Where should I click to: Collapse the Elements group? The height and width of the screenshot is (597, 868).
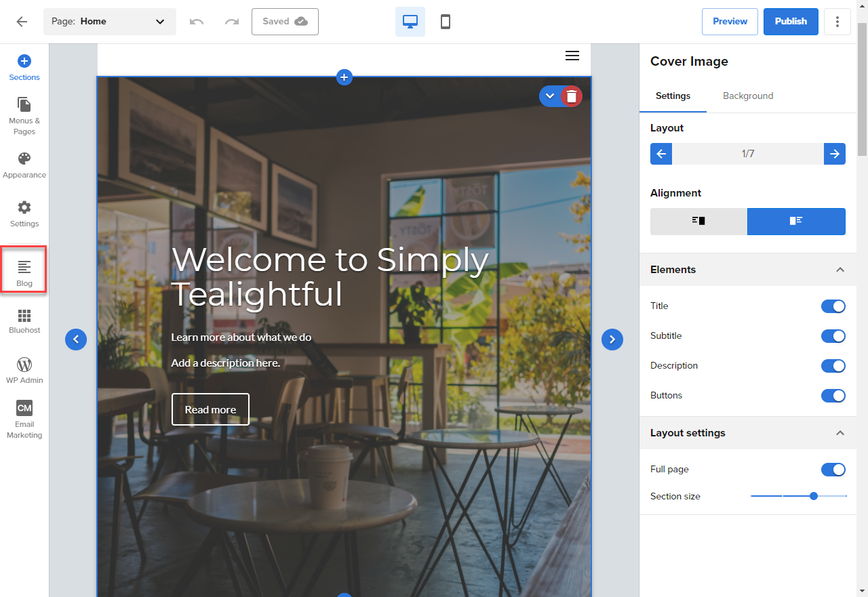840,270
